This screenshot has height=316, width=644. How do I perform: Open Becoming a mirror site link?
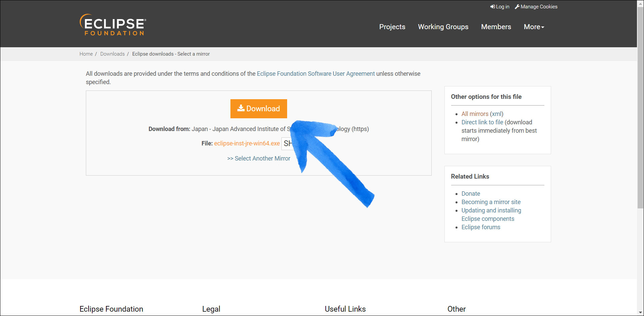[x=491, y=202]
